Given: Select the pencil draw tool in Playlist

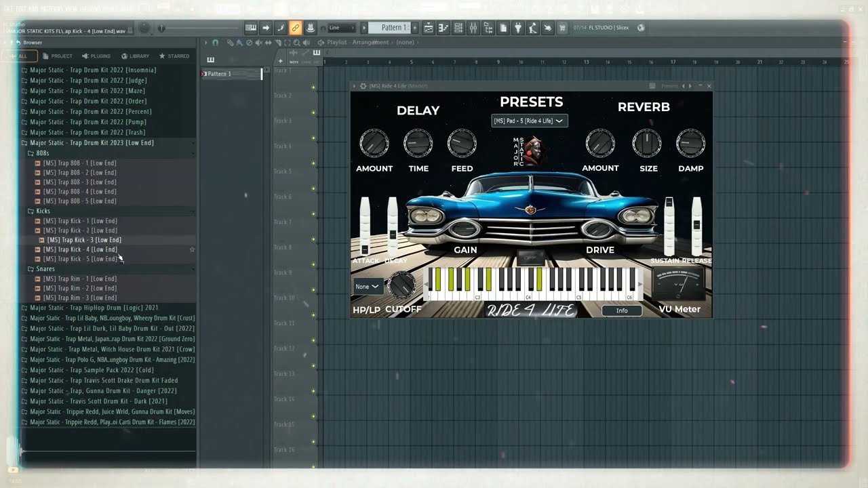Looking at the screenshot, I should [x=231, y=43].
